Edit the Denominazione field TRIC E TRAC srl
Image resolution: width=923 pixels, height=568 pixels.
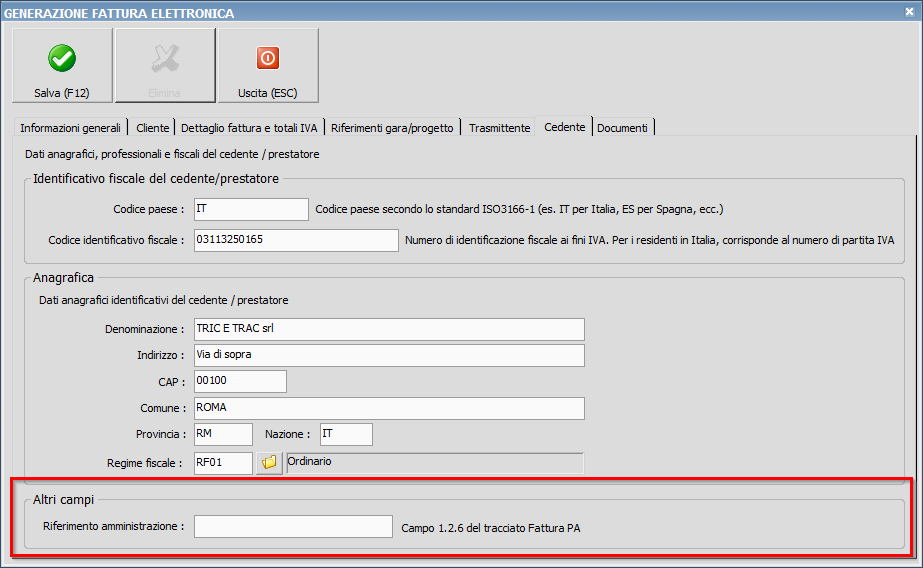389,329
